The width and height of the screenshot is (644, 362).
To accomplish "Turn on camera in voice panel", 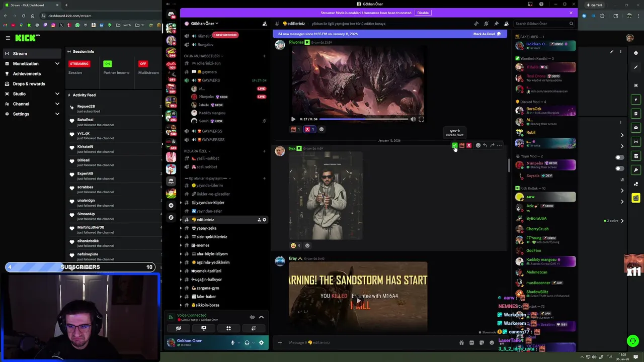I will 179,328.
